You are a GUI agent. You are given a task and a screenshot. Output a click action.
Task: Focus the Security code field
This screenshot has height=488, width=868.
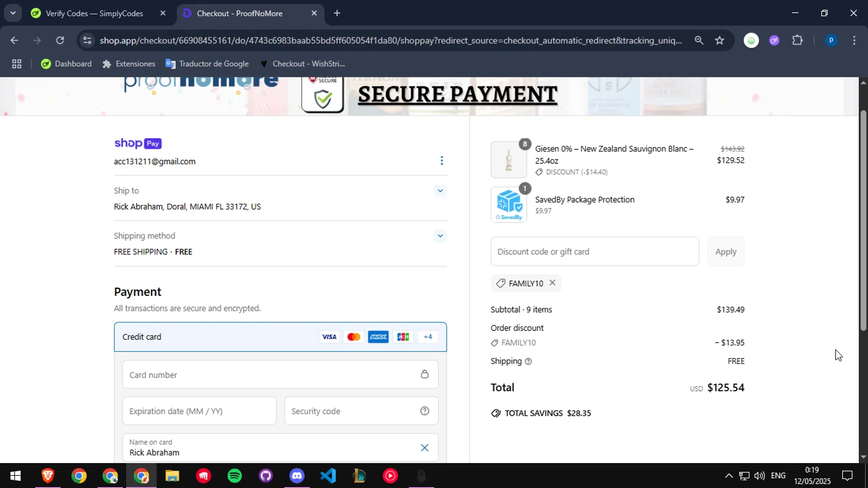[361, 411]
